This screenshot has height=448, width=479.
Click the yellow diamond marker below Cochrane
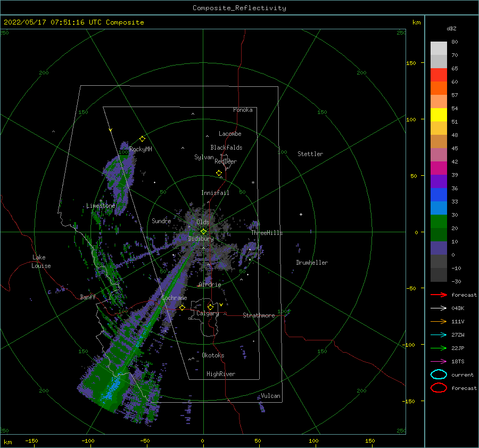coord(182,307)
